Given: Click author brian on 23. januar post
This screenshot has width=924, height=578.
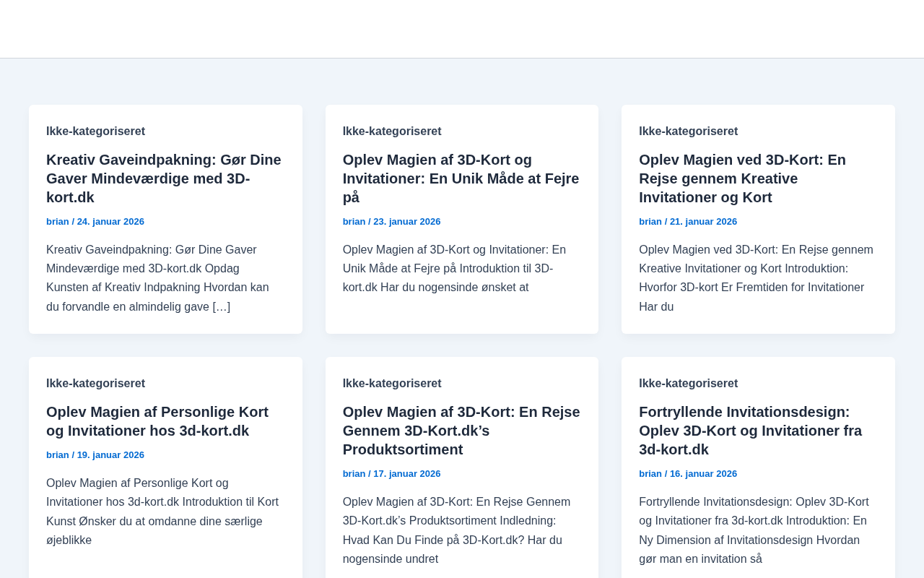Looking at the screenshot, I should click(x=354, y=222).
